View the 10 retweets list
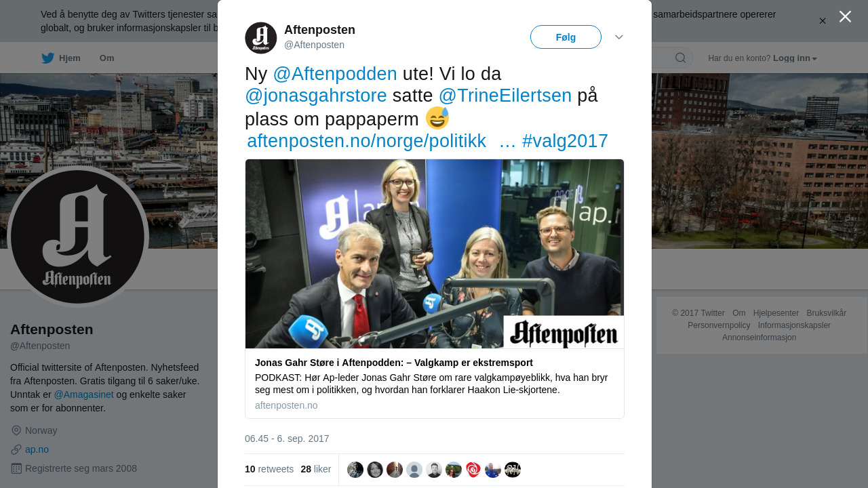868x488 pixels. (269, 469)
